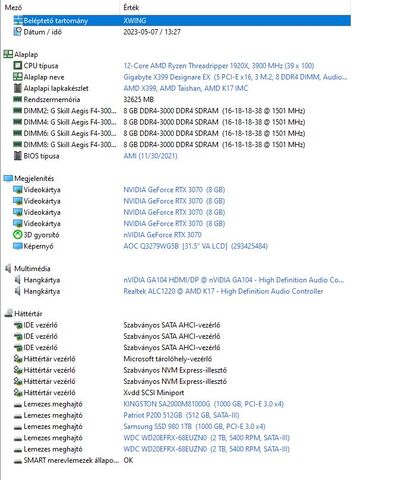Select the DIMM6: G Skill Aegis row label
Viewport: 399px width, 480px height.
[70, 133]
